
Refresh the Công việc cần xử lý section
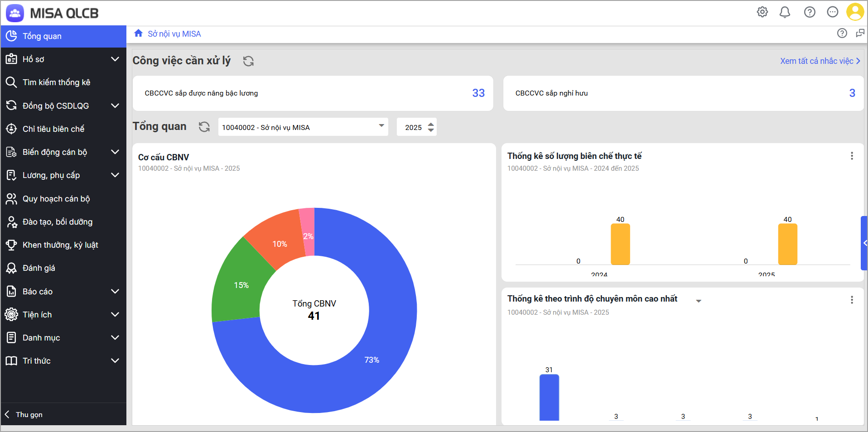pyautogui.click(x=248, y=61)
